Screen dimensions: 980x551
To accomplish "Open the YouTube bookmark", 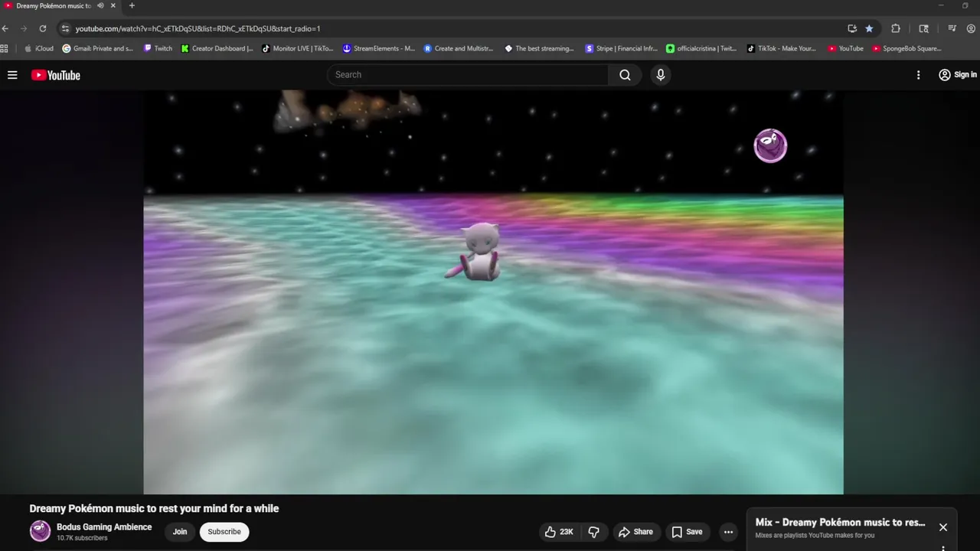I will pyautogui.click(x=845, y=48).
